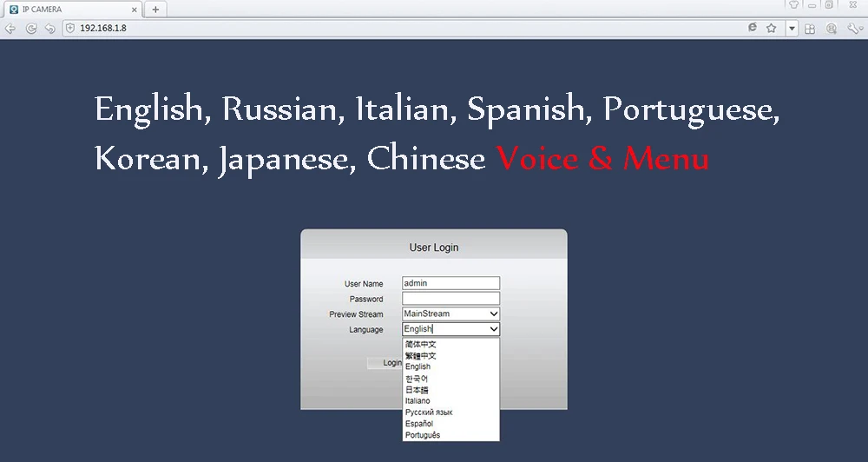Image resolution: width=868 pixels, height=462 pixels.
Task: Bookmark this page with the star icon
Action: (771, 28)
